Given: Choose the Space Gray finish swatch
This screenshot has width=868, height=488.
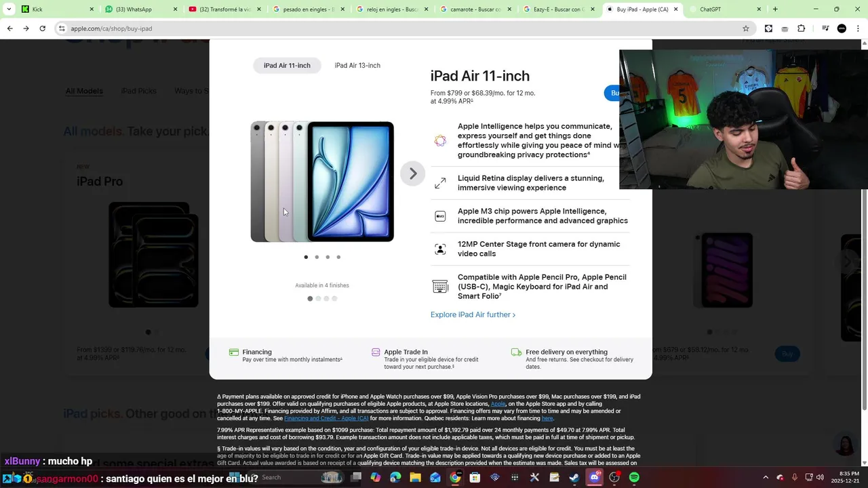Looking at the screenshot, I should click(310, 298).
